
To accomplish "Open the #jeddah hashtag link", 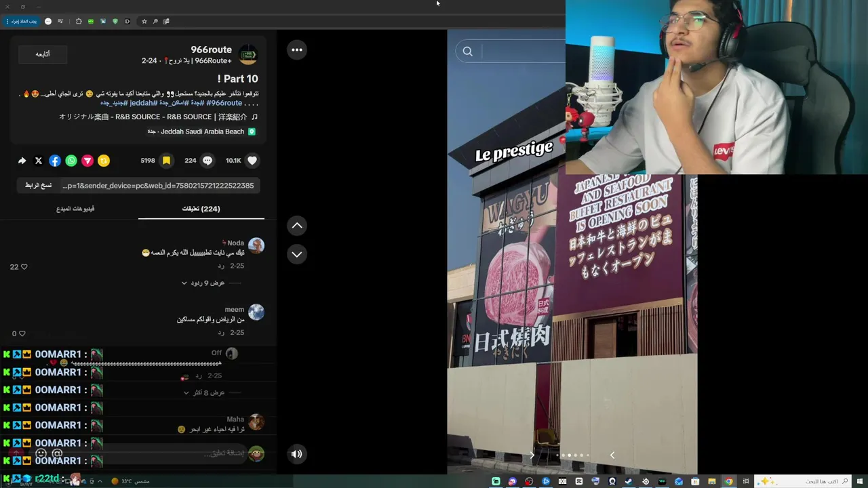I will [x=143, y=103].
